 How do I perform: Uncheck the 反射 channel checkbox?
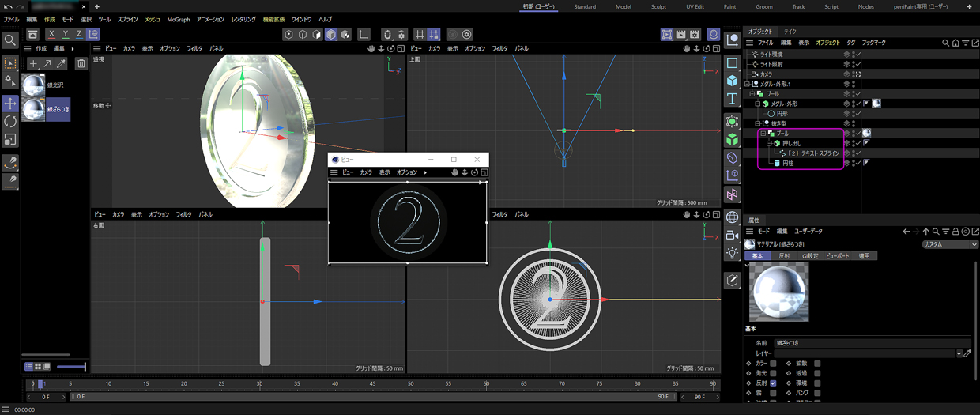(x=773, y=383)
